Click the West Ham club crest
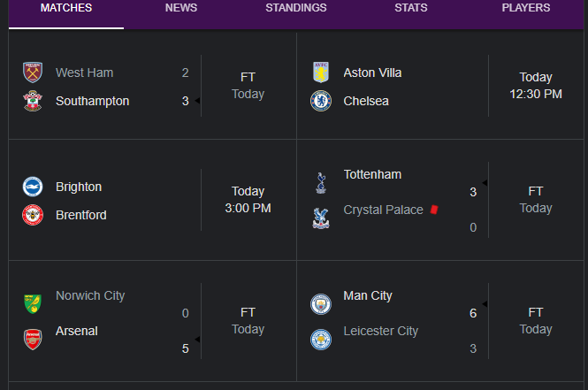The image size is (588, 390). pyautogui.click(x=33, y=73)
